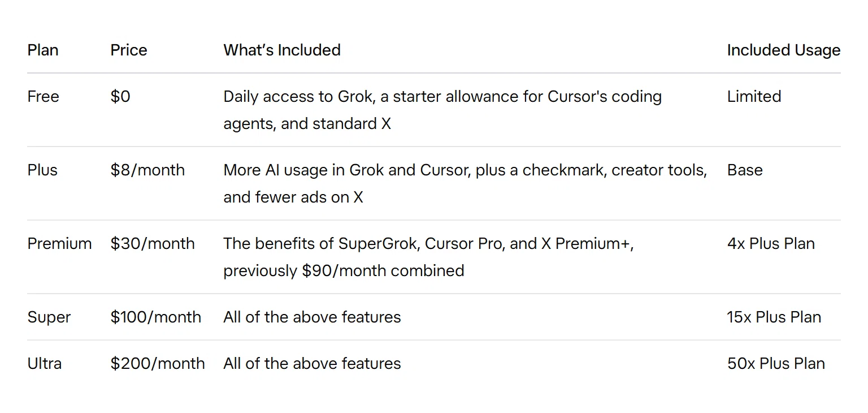Click the SuperGrok, Cursor Pro benefits description
Viewport: 868px width, 413px height.
(428, 257)
